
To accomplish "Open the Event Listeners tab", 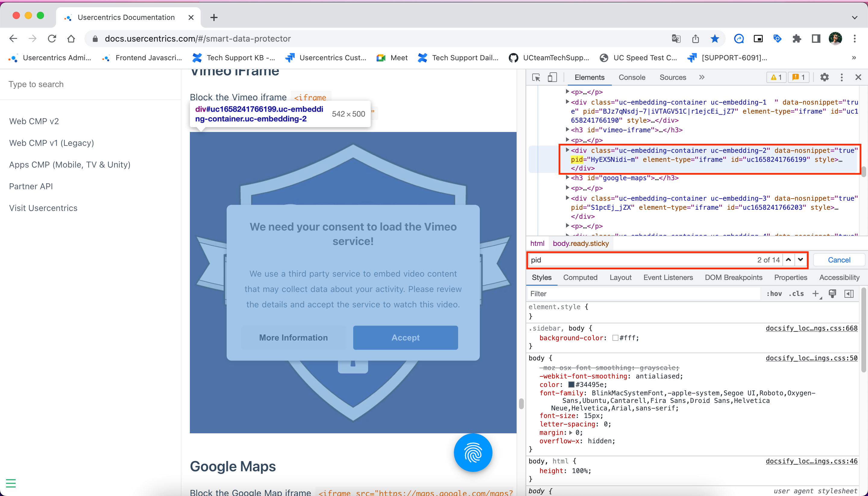I will tap(668, 278).
